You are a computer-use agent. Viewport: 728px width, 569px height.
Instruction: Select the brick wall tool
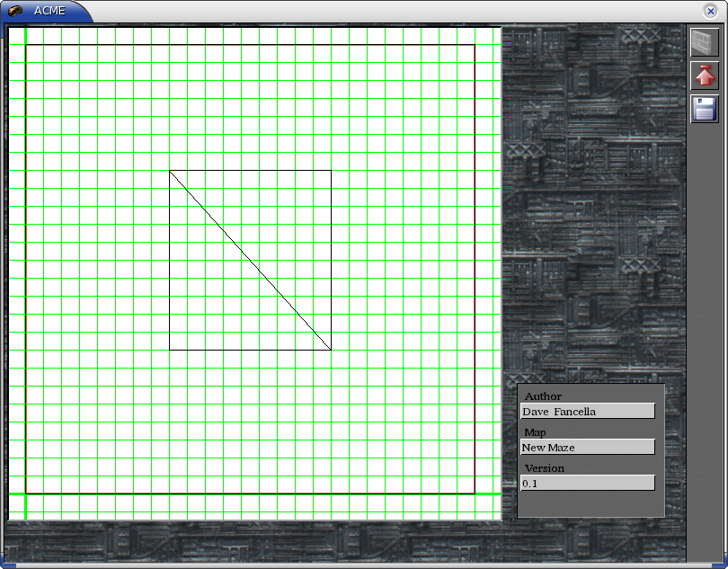(x=705, y=43)
